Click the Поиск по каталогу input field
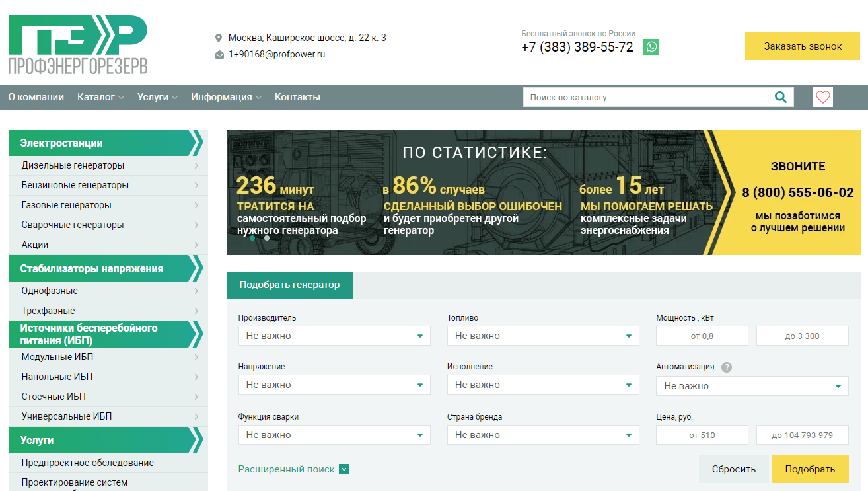Screen dimensions: 868x491 (628, 96)
